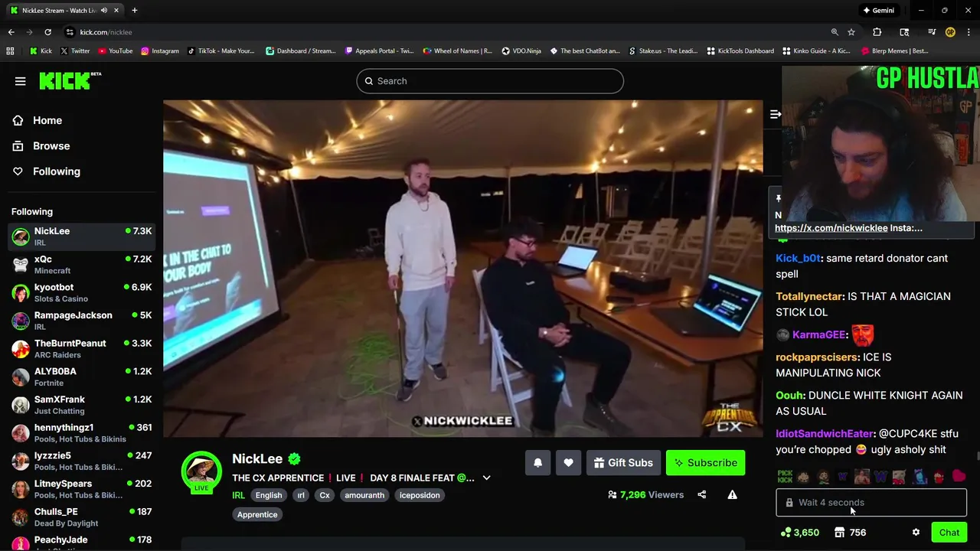Screen dimensions: 980x551
Task: Click the Cx tag
Action: 325,495
